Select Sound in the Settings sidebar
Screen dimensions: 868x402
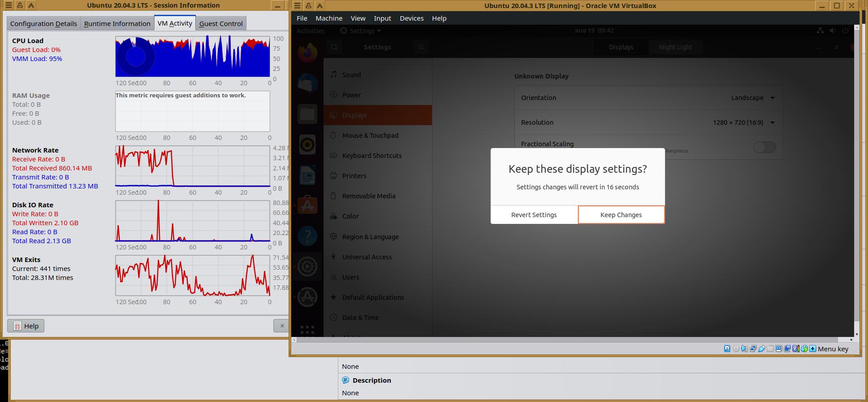click(x=378, y=75)
